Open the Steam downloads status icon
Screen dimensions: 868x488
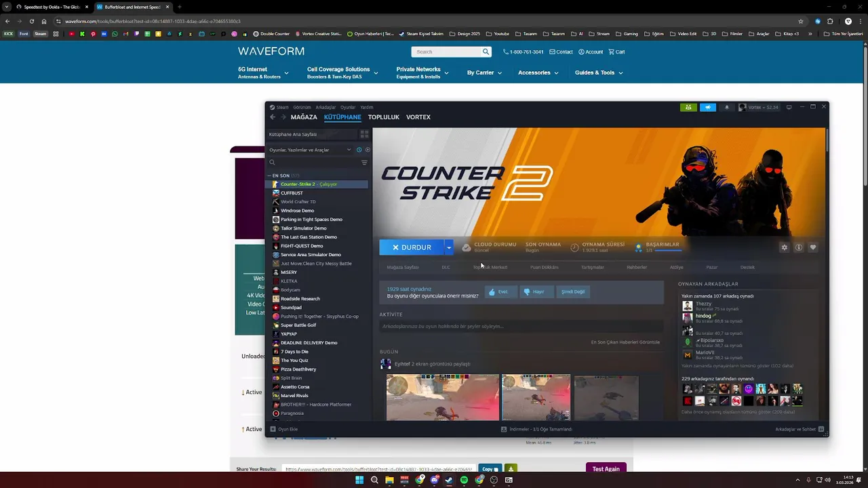[x=504, y=429]
